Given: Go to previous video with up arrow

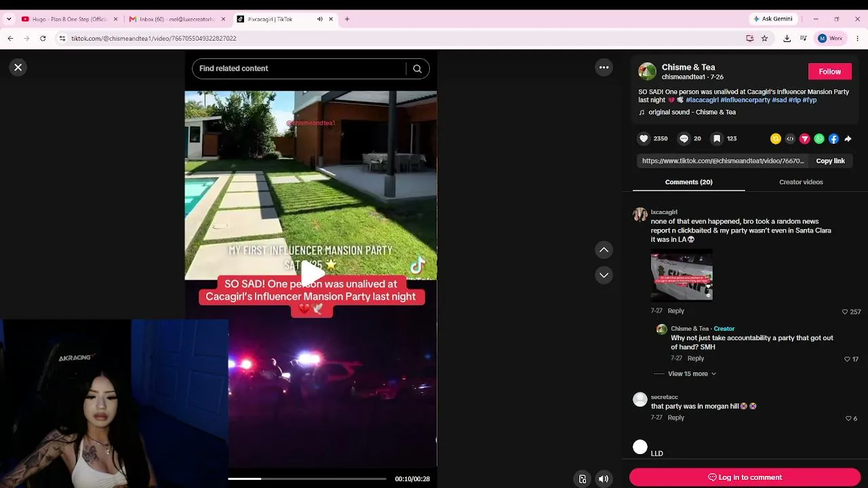Looking at the screenshot, I should (604, 250).
